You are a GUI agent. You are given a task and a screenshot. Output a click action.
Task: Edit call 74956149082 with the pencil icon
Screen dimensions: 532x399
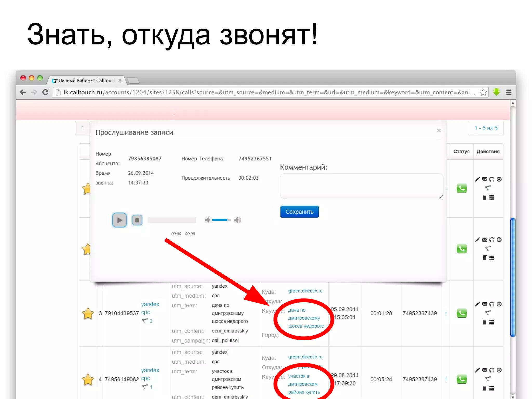(477, 370)
